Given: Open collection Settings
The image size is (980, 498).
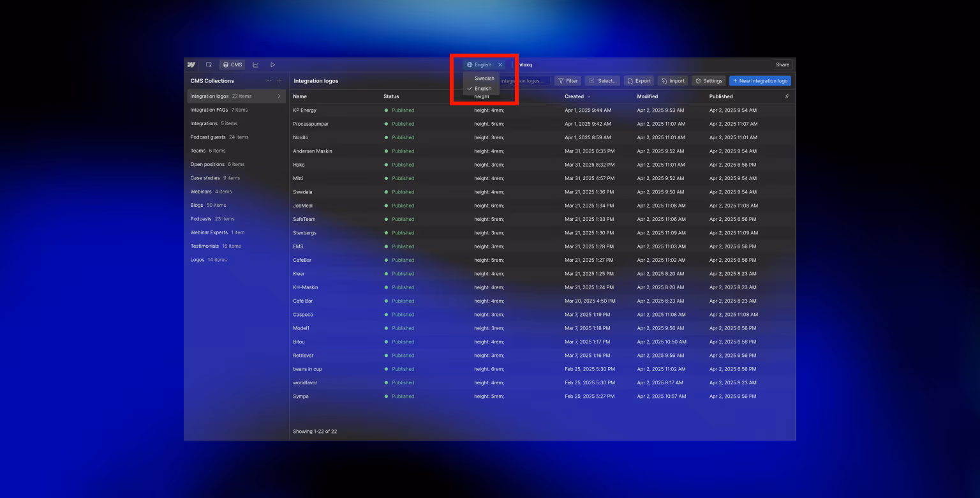Looking at the screenshot, I should pos(709,81).
